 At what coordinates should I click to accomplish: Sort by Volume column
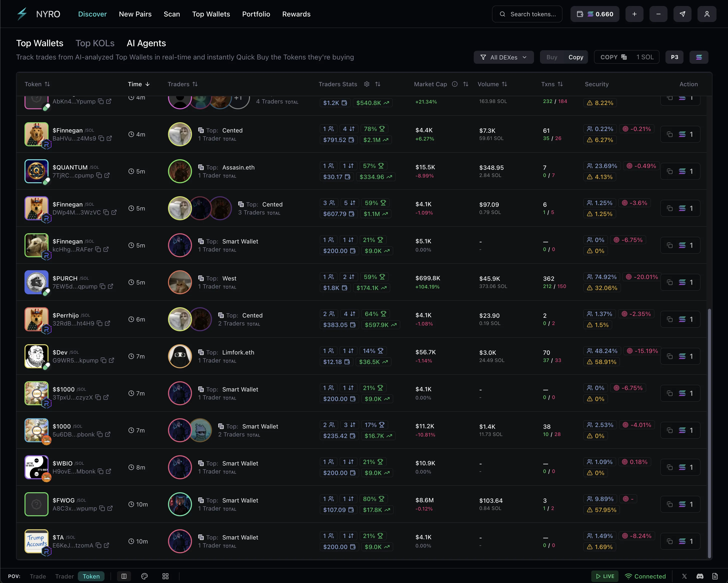pyautogui.click(x=492, y=84)
